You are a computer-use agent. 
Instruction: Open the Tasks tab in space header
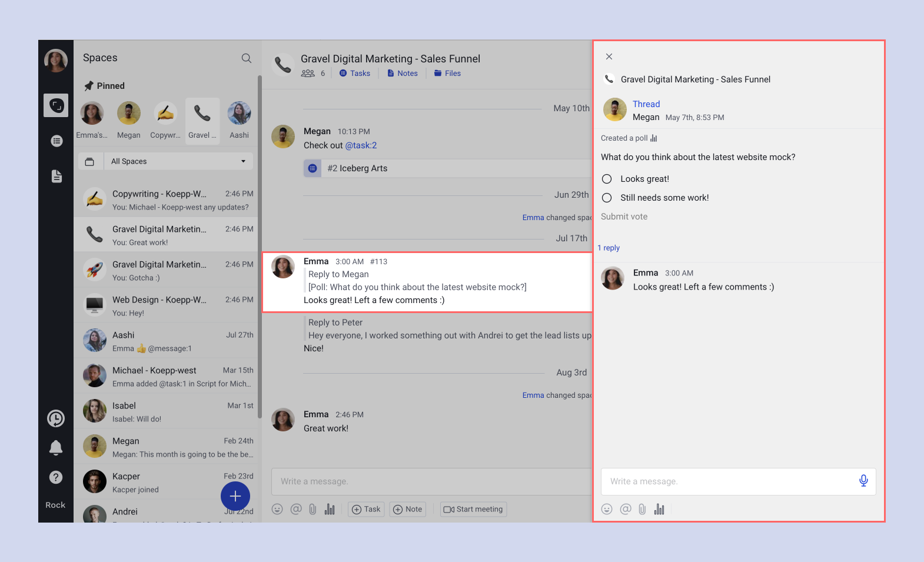[x=355, y=74]
